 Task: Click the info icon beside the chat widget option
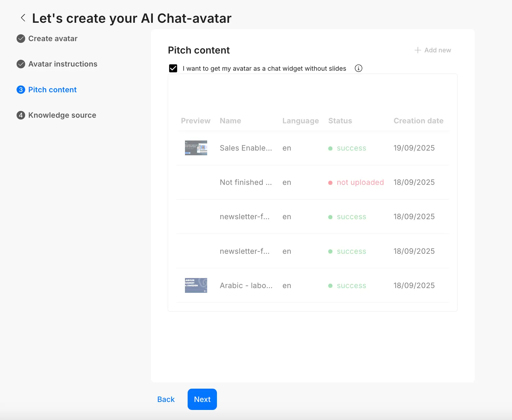[358, 68]
